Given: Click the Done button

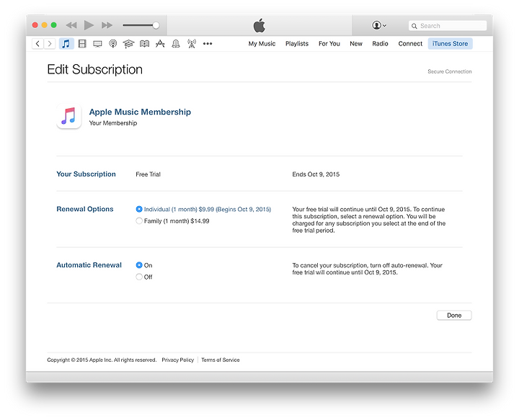Looking at the screenshot, I should tap(454, 315).
